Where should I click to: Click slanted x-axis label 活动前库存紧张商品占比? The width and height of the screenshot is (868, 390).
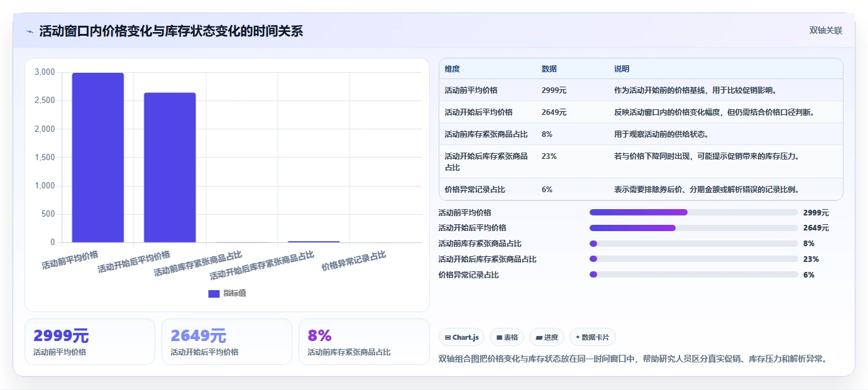pyautogui.click(x=199, y=264)
